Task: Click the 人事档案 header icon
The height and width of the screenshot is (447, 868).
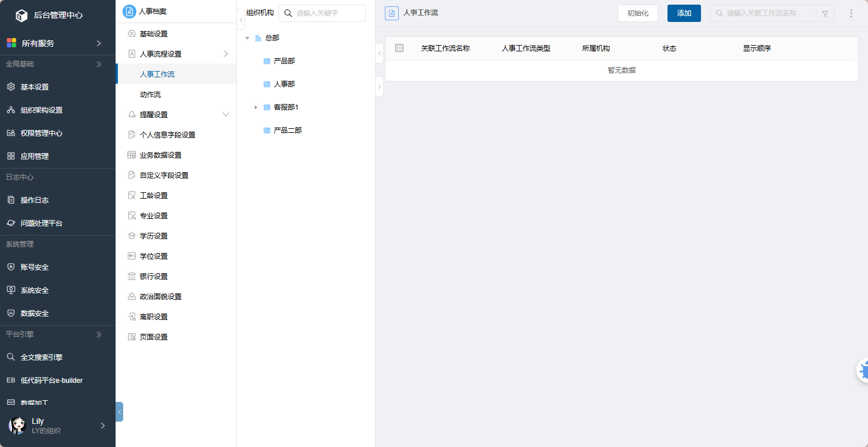Action: click(x=129, y=12)
